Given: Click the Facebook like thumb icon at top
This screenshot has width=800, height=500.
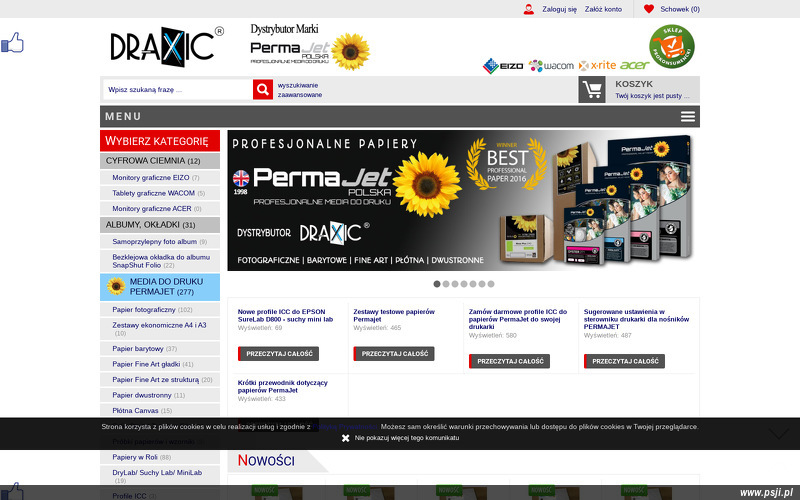Looking at the screenshot, I should click(12, 42).
